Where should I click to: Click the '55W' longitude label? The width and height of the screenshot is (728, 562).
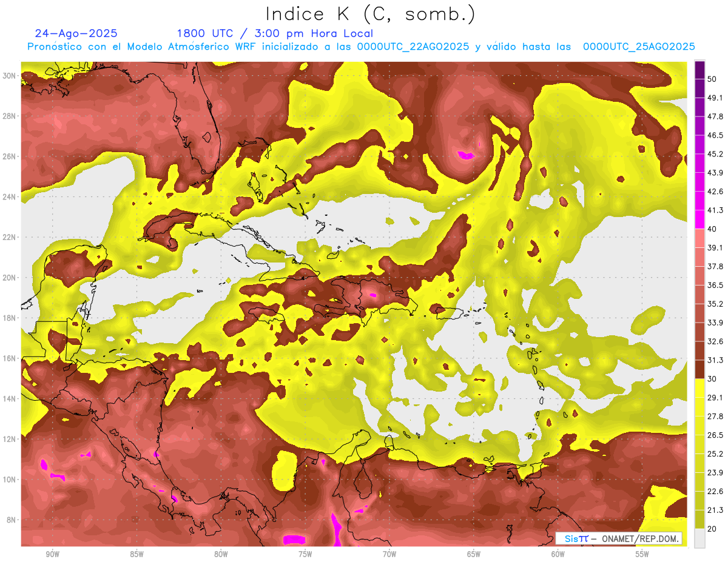[642, 554]
